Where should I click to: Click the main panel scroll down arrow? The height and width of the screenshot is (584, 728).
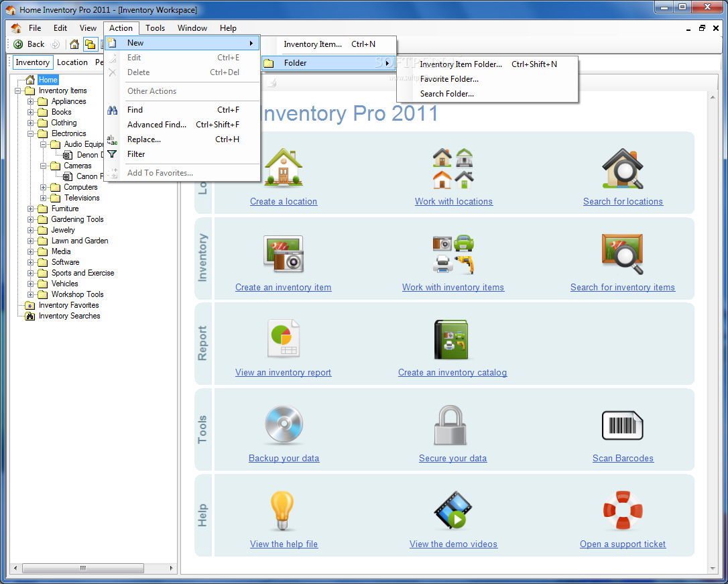click(x=713, y=568)
